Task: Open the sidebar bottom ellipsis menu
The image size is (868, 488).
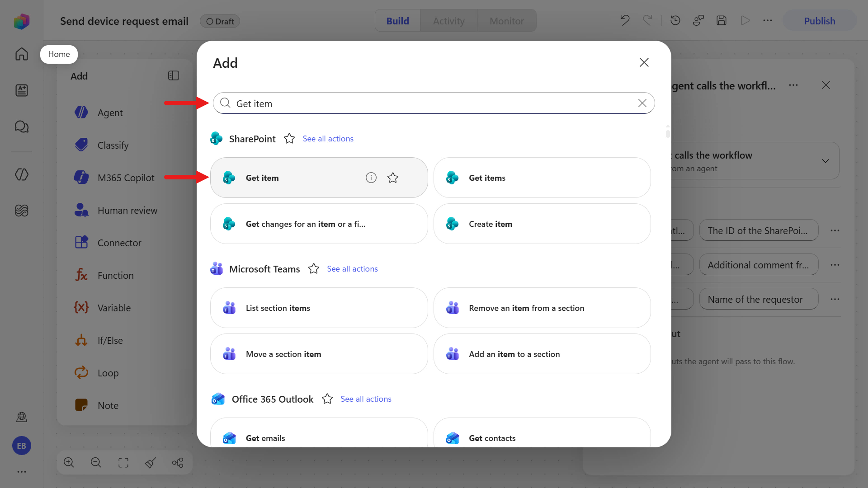Action: click(22, 472)
